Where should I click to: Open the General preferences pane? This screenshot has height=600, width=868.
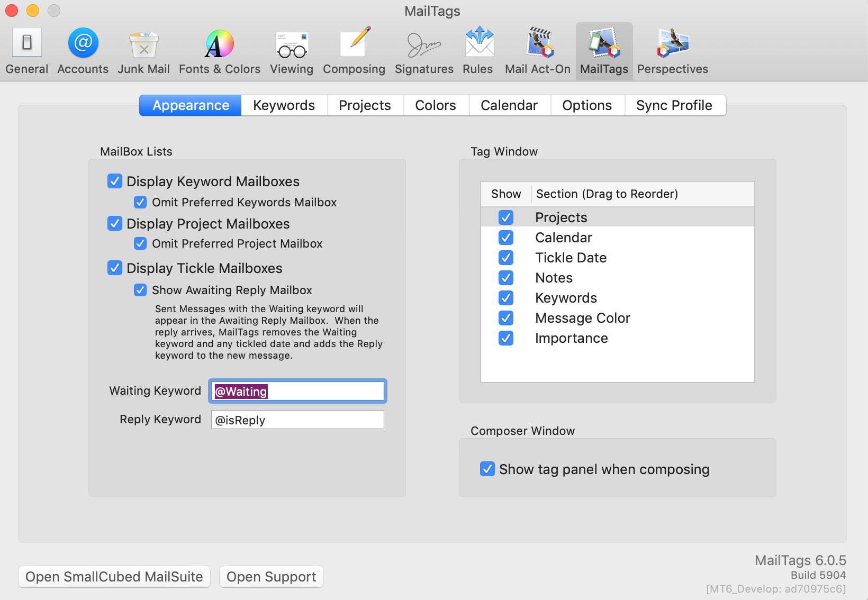click(26, 50)
